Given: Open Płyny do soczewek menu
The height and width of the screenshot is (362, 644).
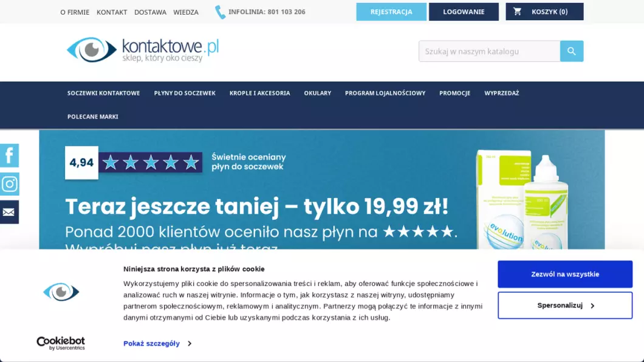Looking at the screenshot, I should (x=185, y=93).
